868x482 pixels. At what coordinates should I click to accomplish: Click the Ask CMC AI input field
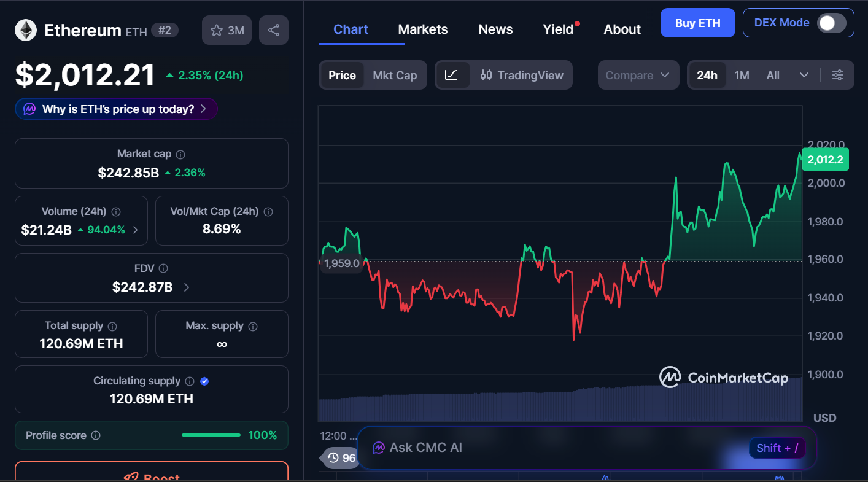coord(552,448)
